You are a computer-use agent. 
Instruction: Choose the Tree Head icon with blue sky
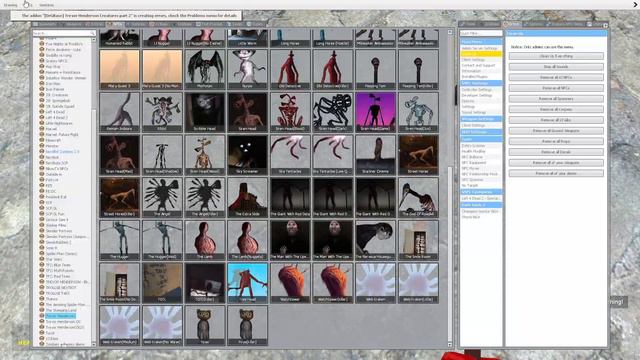(247, 282)
